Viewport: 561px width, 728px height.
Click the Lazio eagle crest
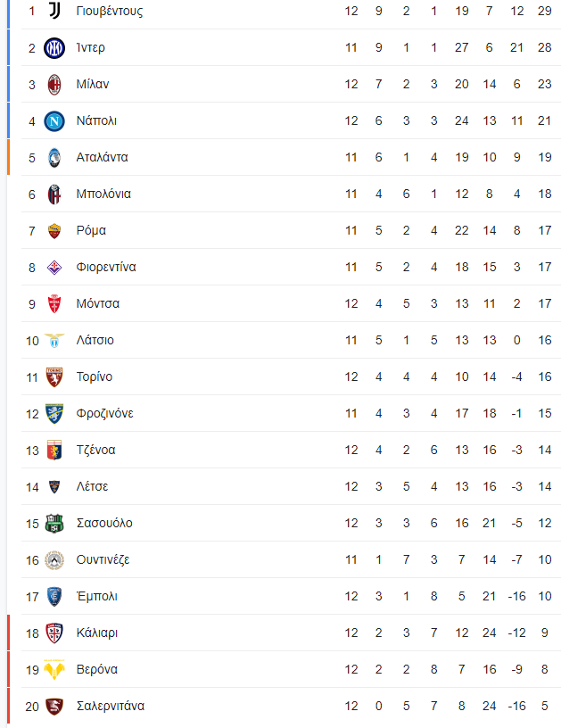coord(54,340)
